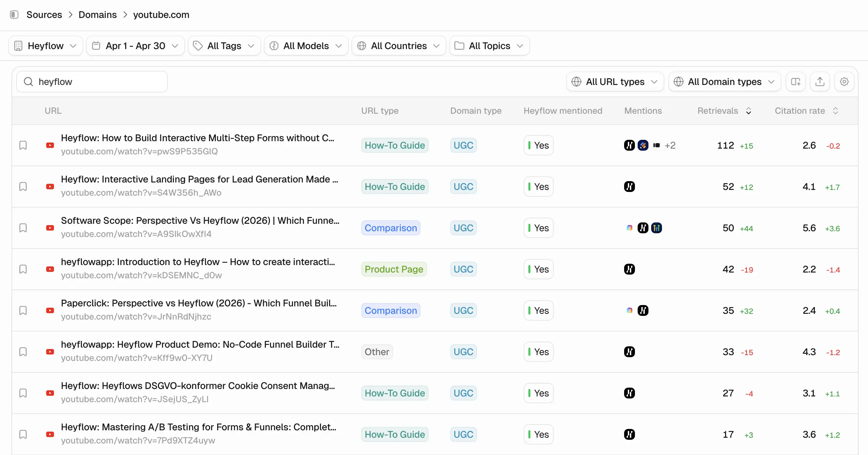868x455 pixels.
Task: Open youtube.com/watch?v=kDSEMNC_dOw URL
Action: [x=141, y=275]
